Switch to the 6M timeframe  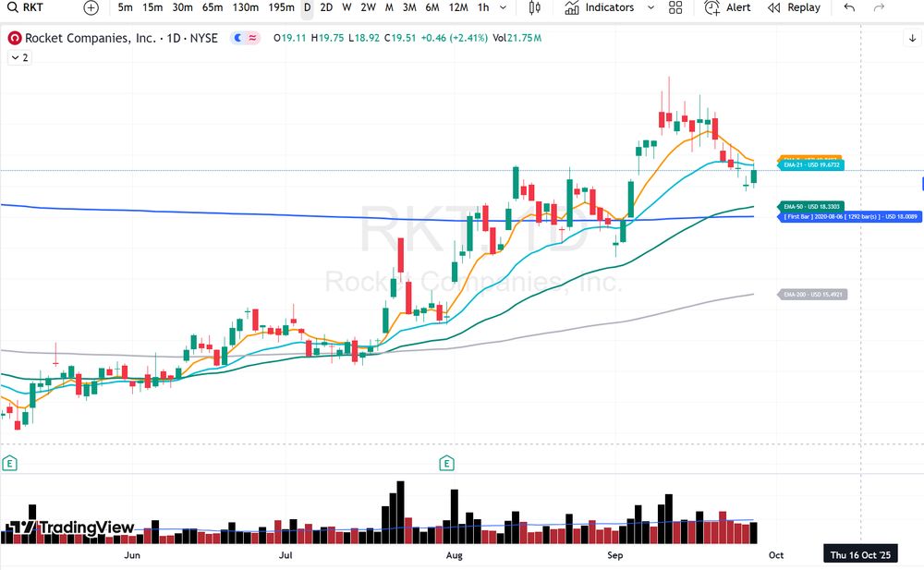(x=432, y=7)
